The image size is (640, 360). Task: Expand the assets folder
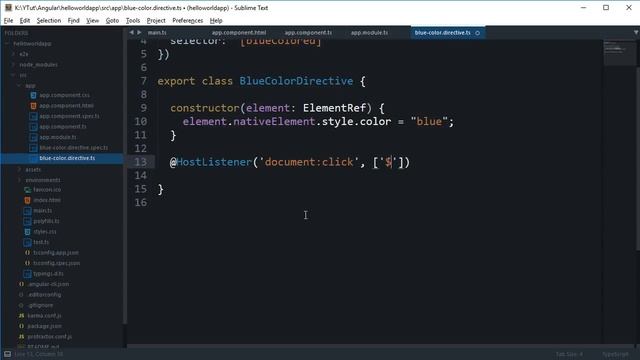coord(19,169)
